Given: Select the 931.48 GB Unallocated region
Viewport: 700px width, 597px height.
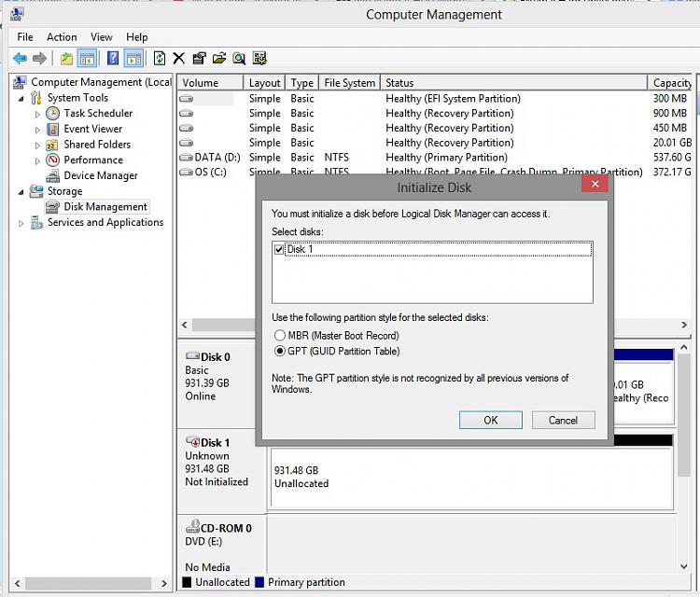Looking at the screenshot, I should [471, 479].
